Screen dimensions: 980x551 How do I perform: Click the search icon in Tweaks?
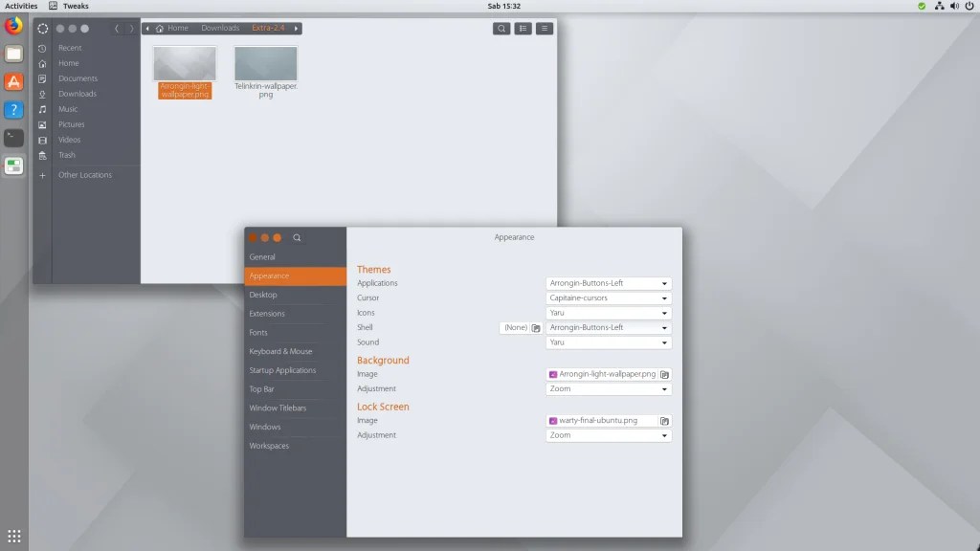(x=297, y=237)
